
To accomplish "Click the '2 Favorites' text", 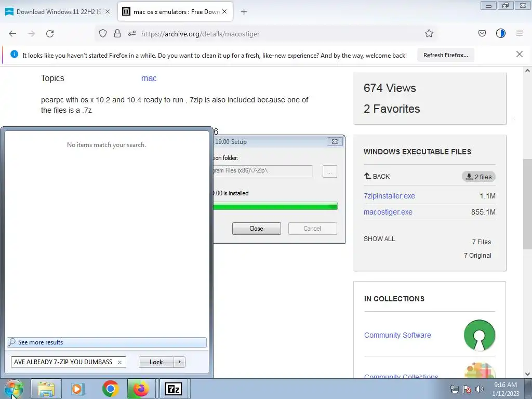I will [392, 109].
